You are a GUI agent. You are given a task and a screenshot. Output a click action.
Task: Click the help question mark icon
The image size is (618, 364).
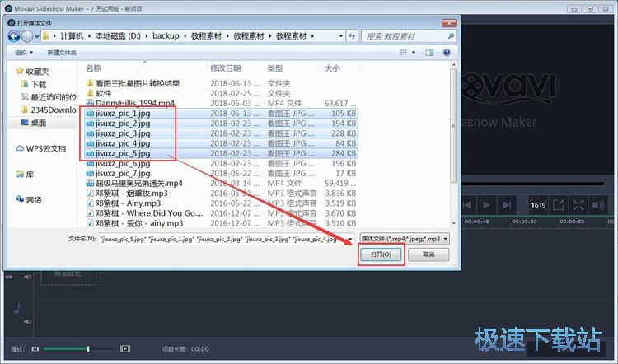(x=447, y=52)
